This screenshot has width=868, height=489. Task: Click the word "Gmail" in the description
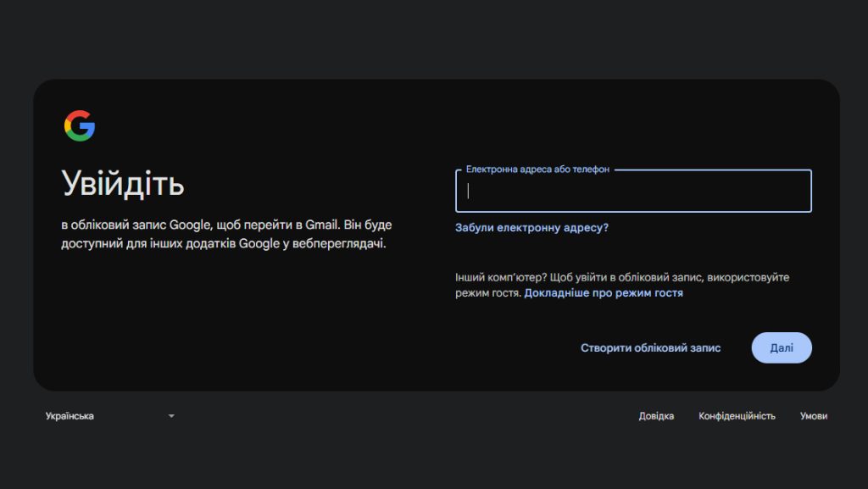click(321, 225)
